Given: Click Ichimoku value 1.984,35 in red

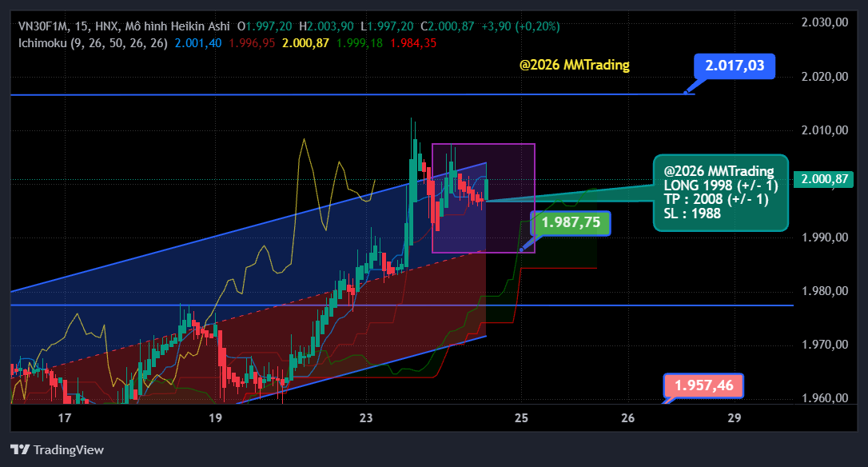Looking at the screenshot, I should click(413, 42).
